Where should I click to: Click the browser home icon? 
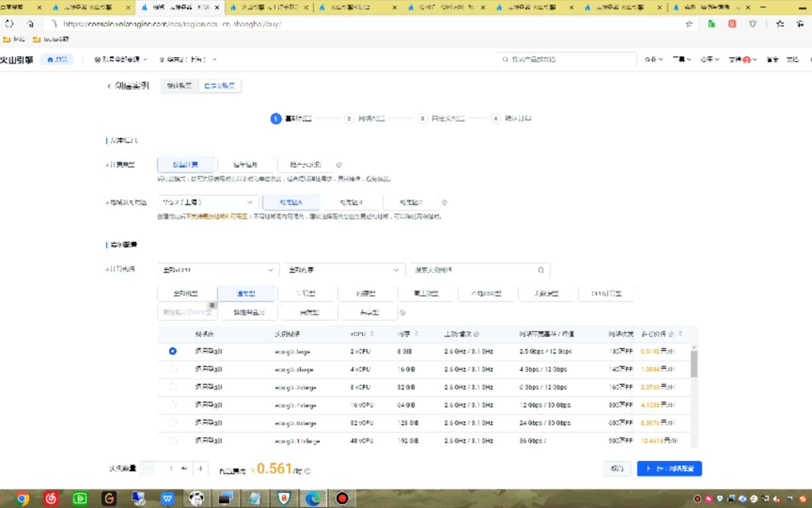(x=30, y=24)
